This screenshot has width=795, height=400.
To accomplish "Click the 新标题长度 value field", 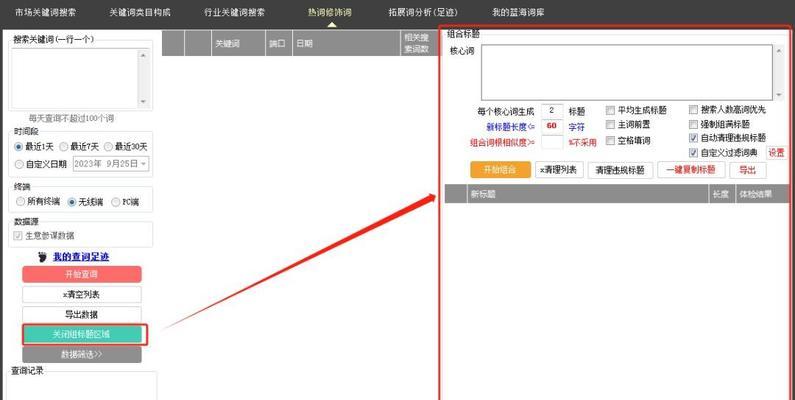I will point(552,126).
